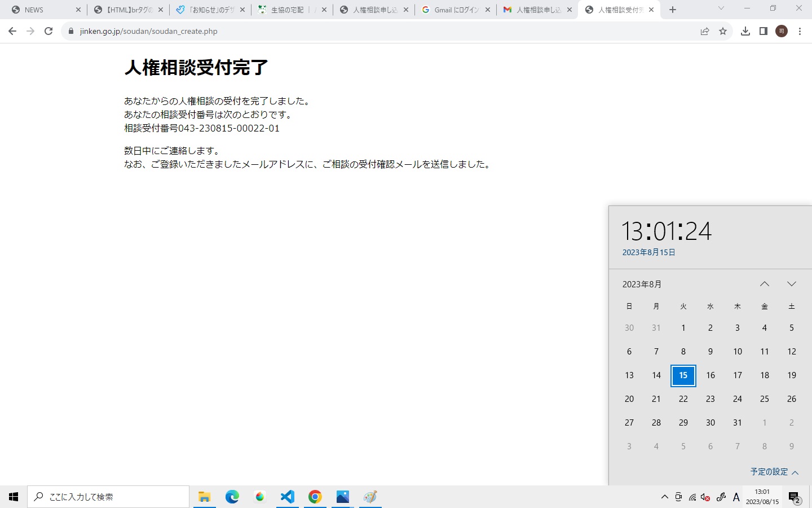
Task: Select the 2023年8月15日 date link
Action: tap(648, 252)
